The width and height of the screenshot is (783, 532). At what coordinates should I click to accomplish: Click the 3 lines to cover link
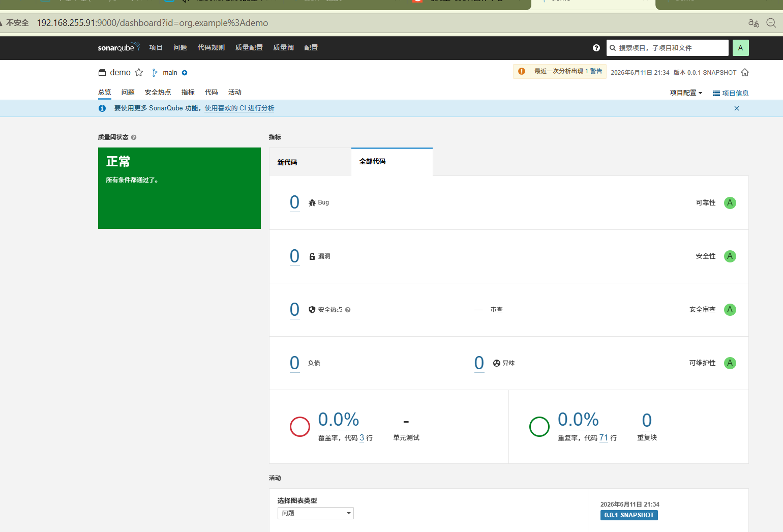[362, 438]
